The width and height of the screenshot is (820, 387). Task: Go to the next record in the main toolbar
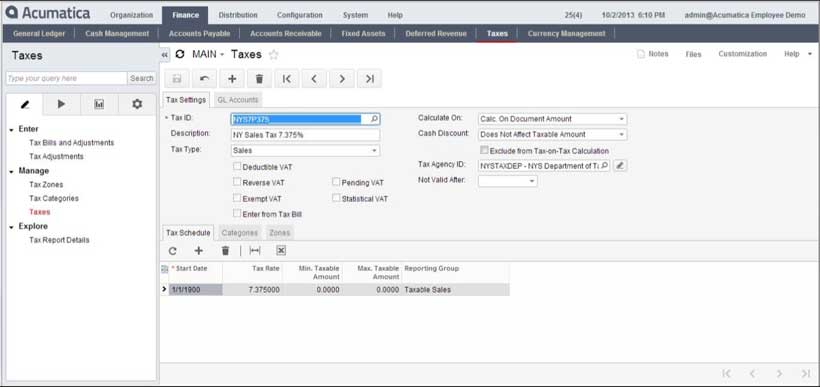pyautogui.click(x=342, y=78)
